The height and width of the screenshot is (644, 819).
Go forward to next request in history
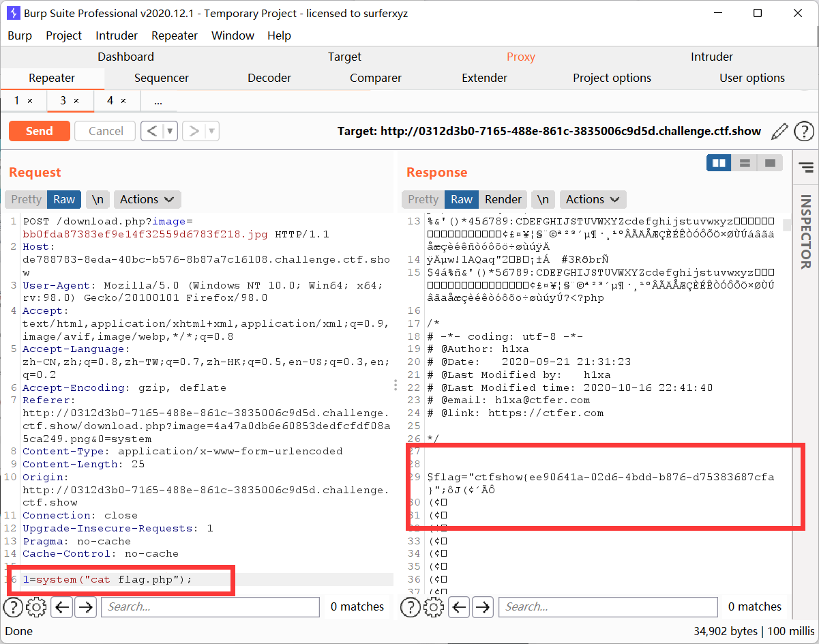(194, 131)
